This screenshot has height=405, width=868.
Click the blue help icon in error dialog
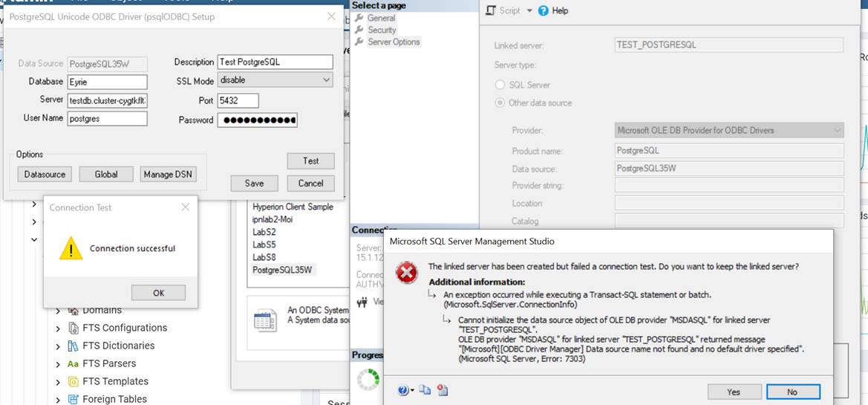pos(403,390)
